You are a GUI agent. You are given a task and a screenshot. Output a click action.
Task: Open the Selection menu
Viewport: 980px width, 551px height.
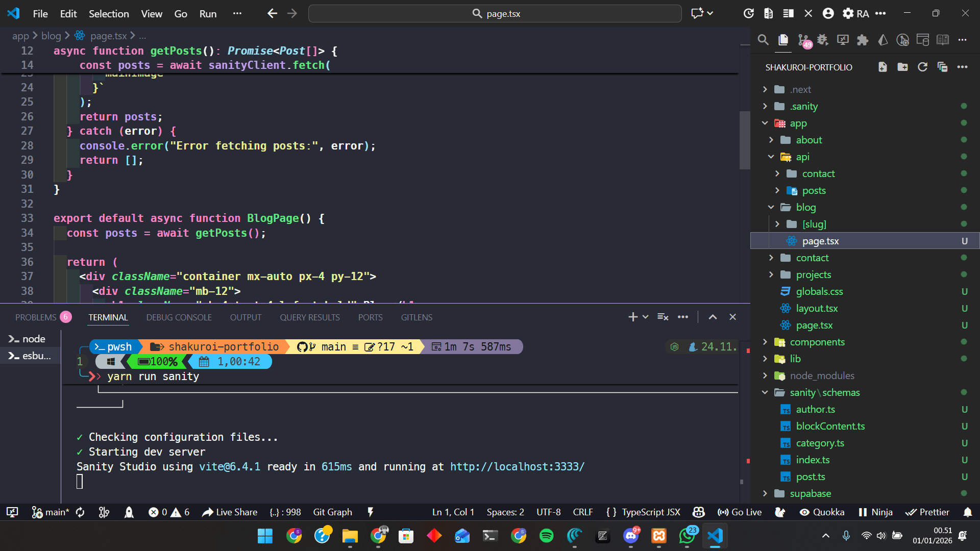[x=109, y=14]
